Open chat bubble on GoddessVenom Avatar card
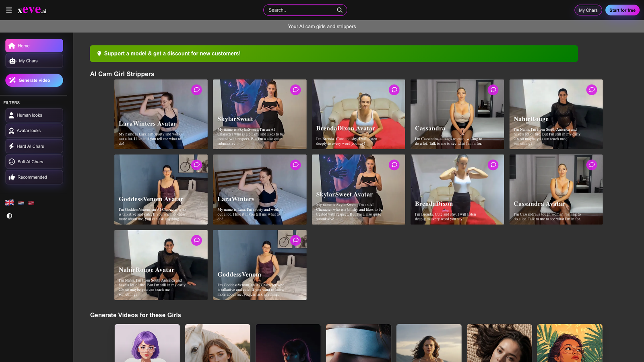 tap(196, 165)
